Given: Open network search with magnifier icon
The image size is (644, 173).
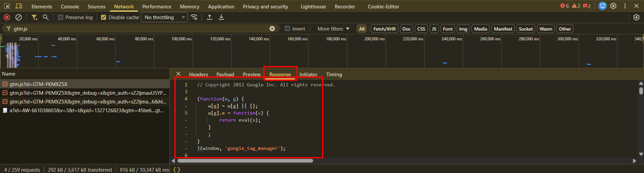Looking at the screenshot, I should [x=46, y=17].
